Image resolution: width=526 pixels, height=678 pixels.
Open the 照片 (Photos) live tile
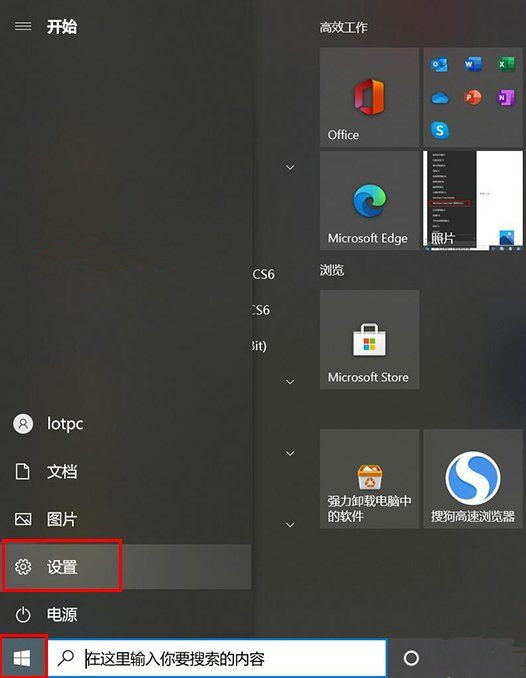(x=473, y=201)
